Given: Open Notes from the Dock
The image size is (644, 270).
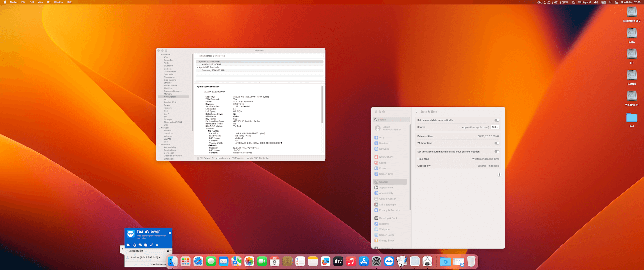Looking at the screenshot, I should pos(313,261).
